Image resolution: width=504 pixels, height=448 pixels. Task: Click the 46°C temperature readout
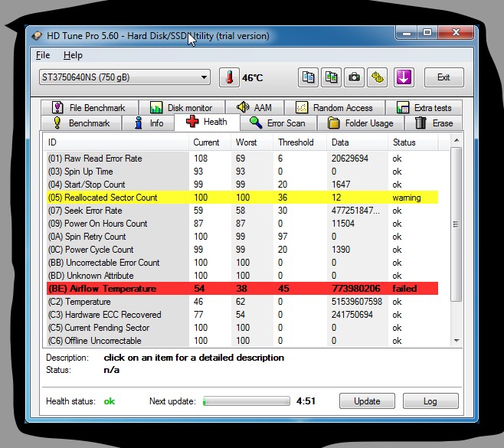[252, 78]
